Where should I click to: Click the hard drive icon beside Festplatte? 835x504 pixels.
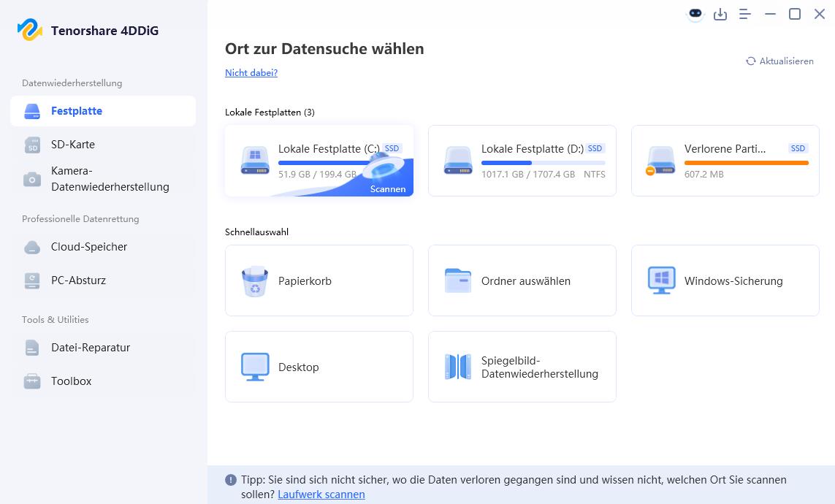click(32, 111)
